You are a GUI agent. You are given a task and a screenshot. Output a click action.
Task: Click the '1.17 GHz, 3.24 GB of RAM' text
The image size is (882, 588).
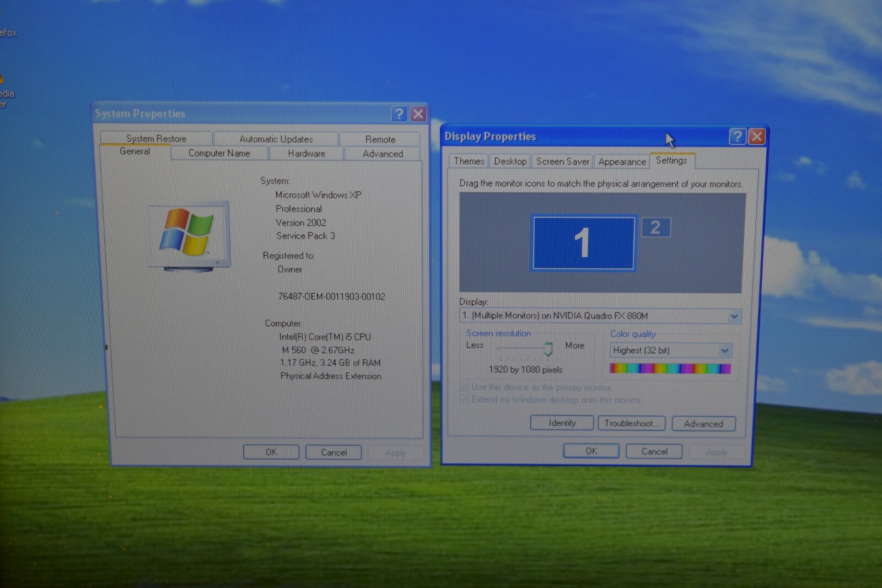coord(330,363)
